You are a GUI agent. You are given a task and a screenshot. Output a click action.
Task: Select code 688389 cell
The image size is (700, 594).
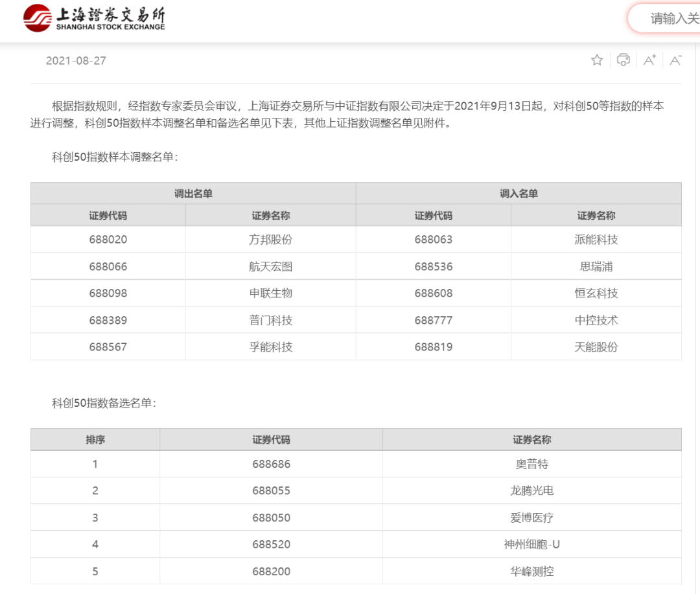pyautogui.click(x=108, y=320)
